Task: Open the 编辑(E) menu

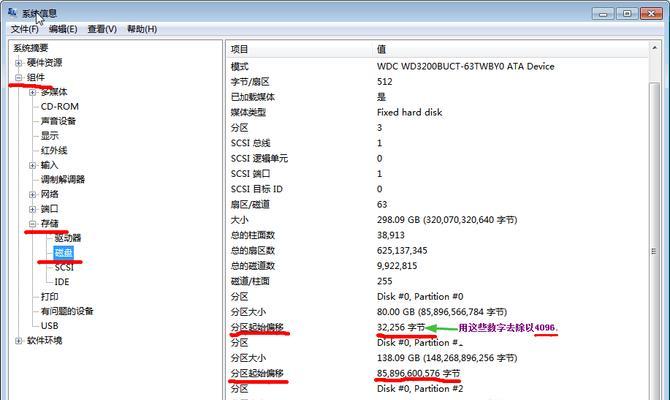Action: point(63,29)
